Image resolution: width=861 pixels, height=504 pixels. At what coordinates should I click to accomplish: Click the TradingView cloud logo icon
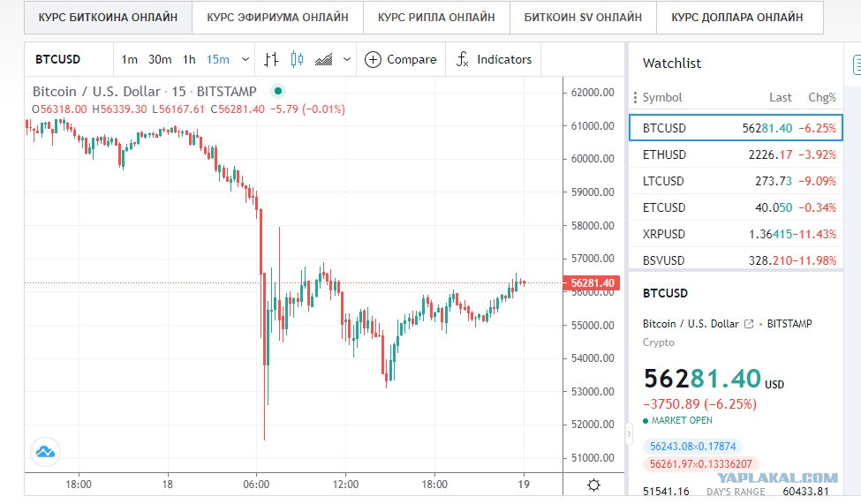pos(45,452)
